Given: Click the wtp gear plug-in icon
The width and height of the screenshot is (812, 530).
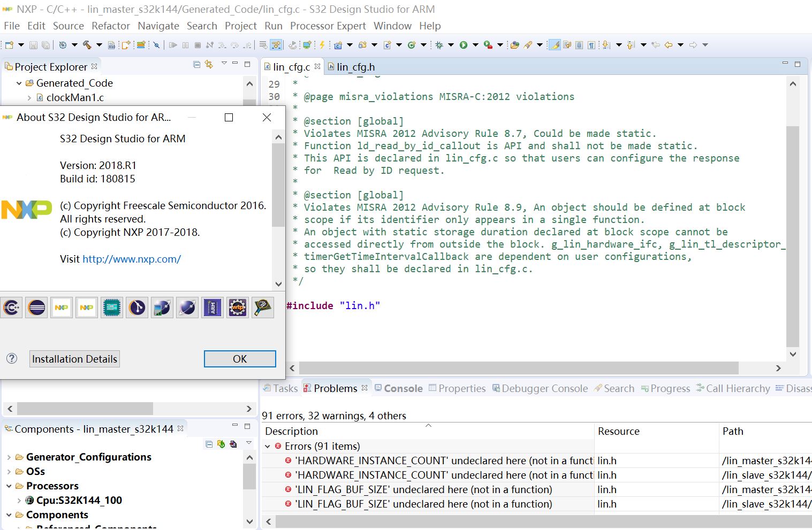Looking at the screenshot, I should coord(238,308).
